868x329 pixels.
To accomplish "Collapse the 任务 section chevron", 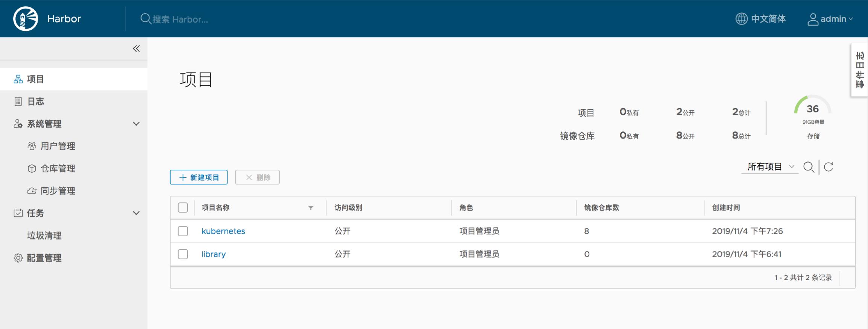I will (136, 213).
